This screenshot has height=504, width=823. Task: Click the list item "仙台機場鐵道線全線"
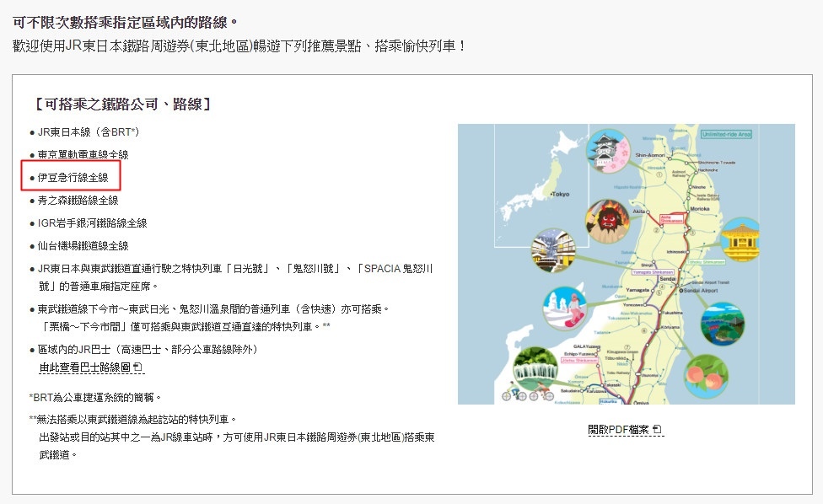click(83, 246)
